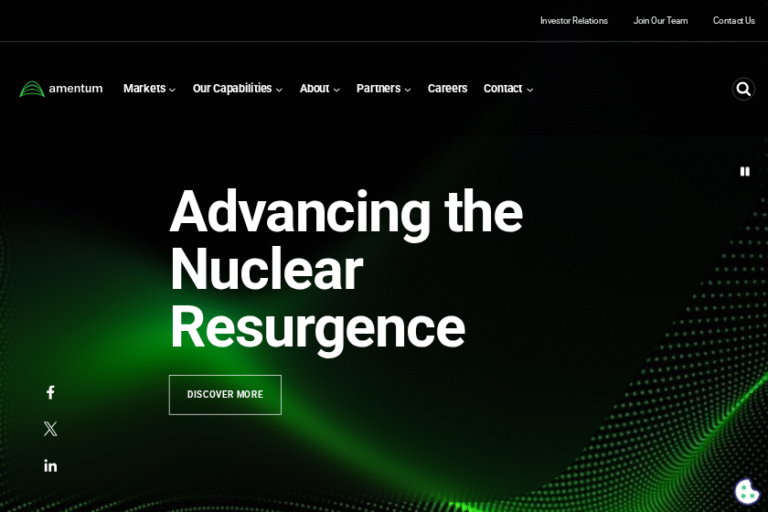Visit the LinkedIn social icon
This screenshot has height=512, width=768.
pos(50,466)
